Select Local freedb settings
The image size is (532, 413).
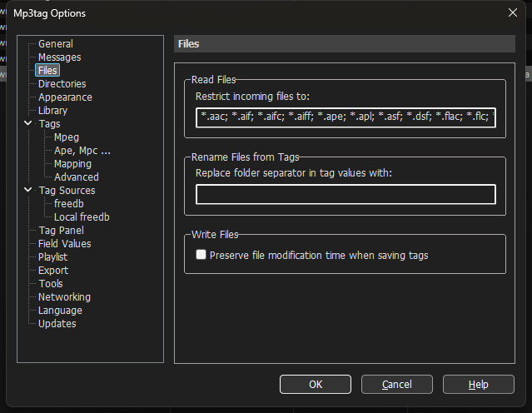point(82,216)
